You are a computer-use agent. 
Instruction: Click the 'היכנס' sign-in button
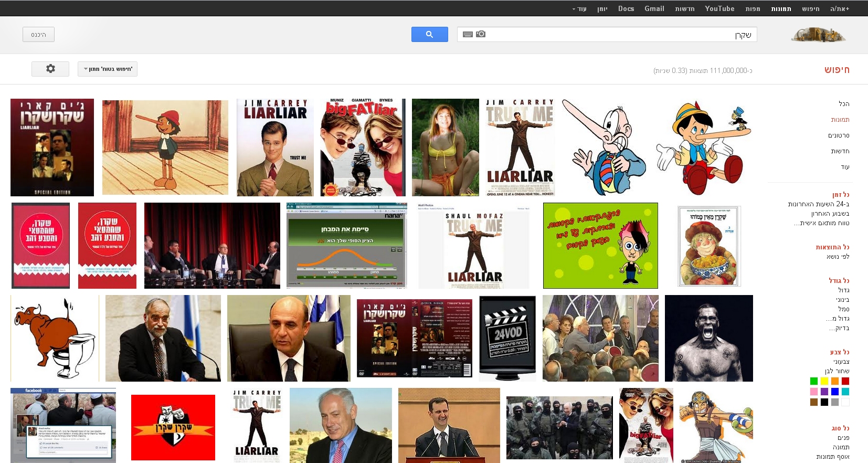click(38, 35)
